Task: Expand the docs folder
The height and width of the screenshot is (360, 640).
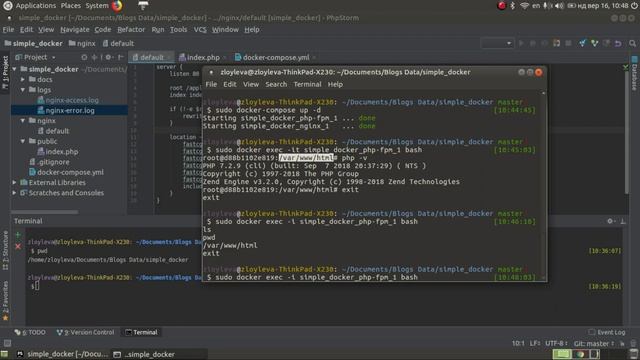Action: tap(23, 80)
